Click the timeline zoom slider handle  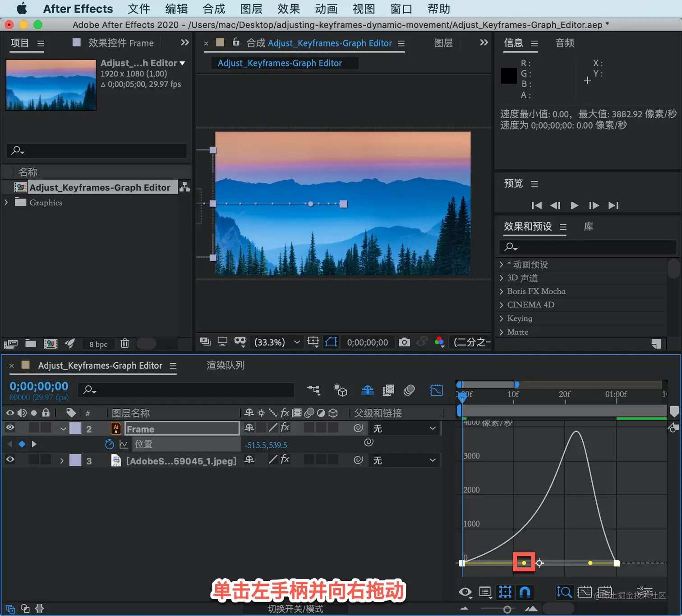(507, 610)
